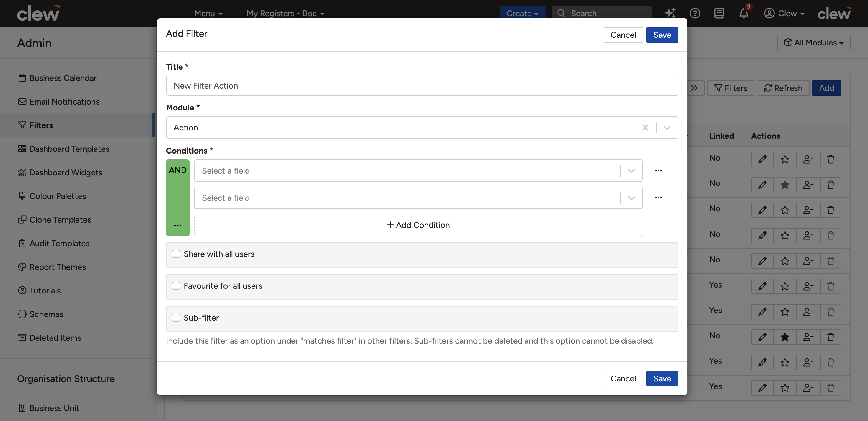Click the clew logo in top left
Image resolution: width=868 pixels, height=421 pixels.
tap(38, 13)
